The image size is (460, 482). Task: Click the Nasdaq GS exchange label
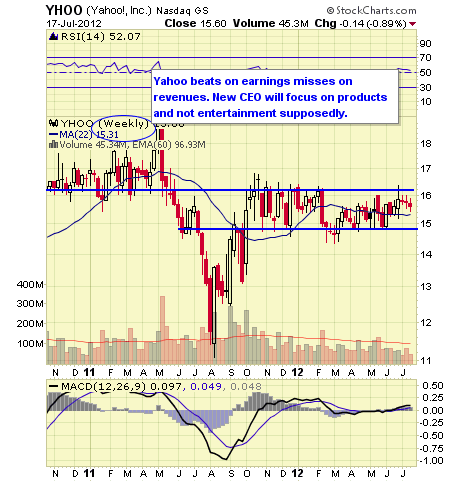[x=182, y=11]
